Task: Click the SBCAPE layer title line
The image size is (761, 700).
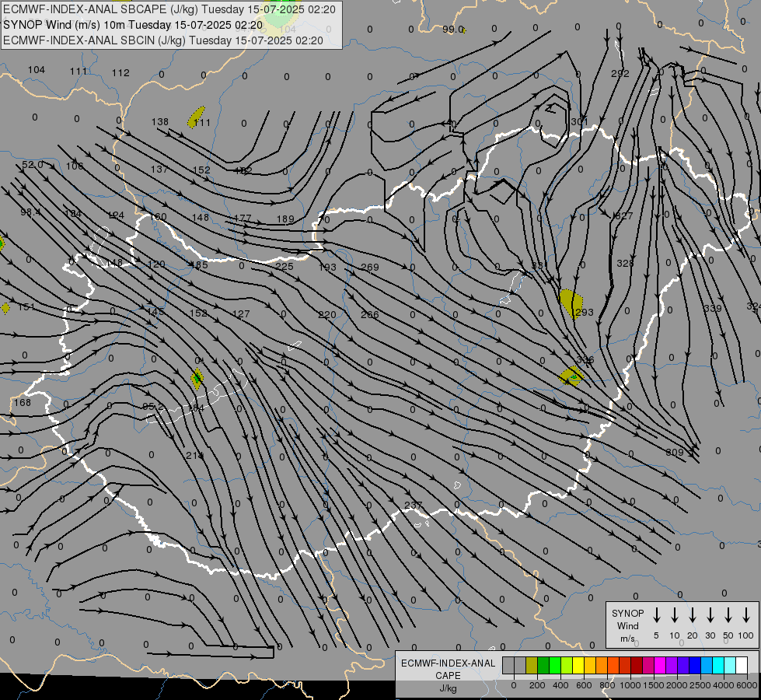Action: tap(169, 9)
